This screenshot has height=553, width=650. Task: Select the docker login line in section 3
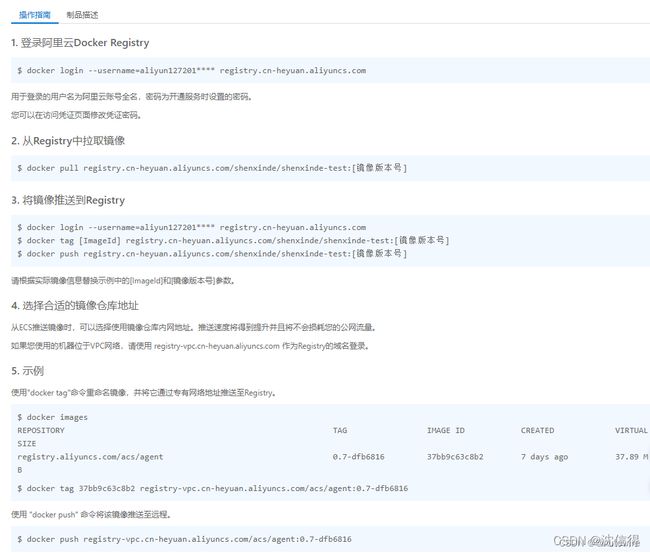pyautogui.click(x=192, y=227)
